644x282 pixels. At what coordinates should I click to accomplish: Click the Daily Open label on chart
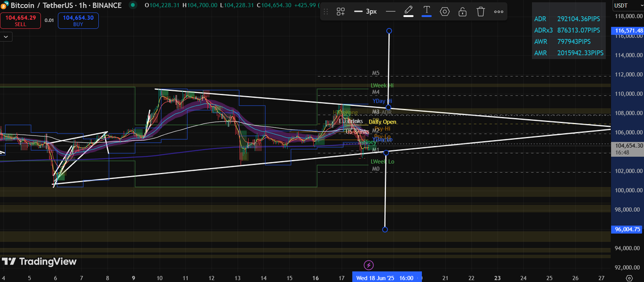(382, 122)
